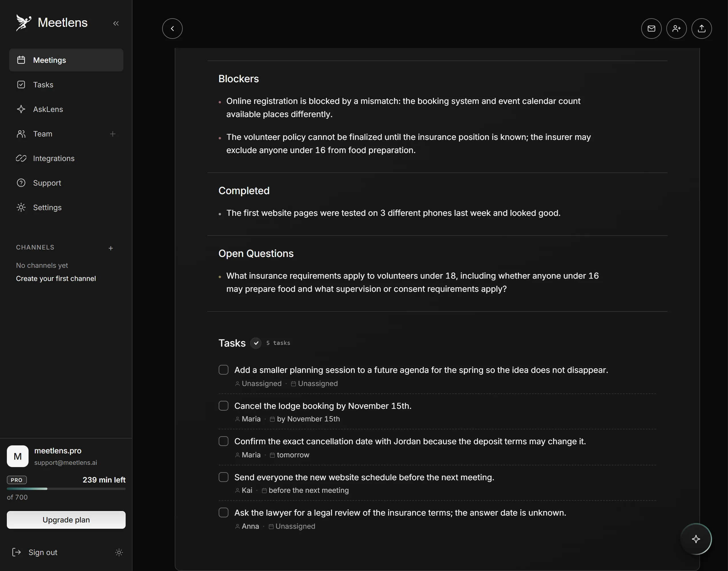Image resolution: width=728 pixels, height=571 pixels.
Task: Check the send website schedule task
Action: [x=224, y=477]
